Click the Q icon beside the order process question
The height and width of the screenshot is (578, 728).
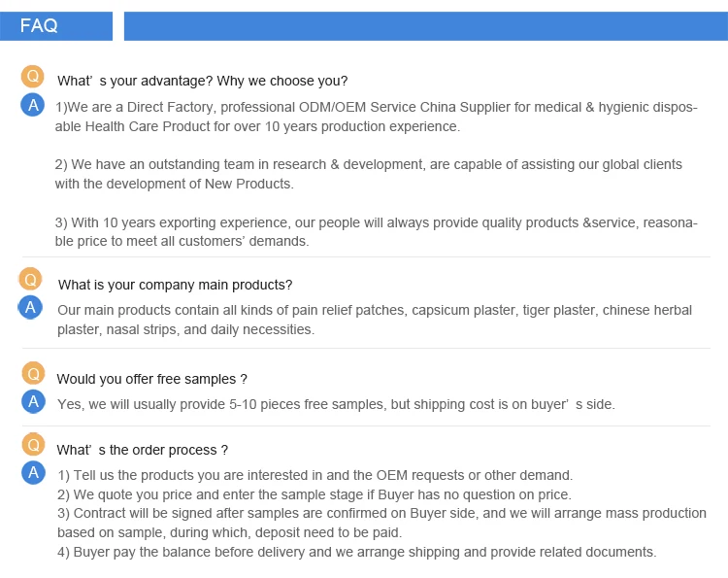click(x=33, y=445)
